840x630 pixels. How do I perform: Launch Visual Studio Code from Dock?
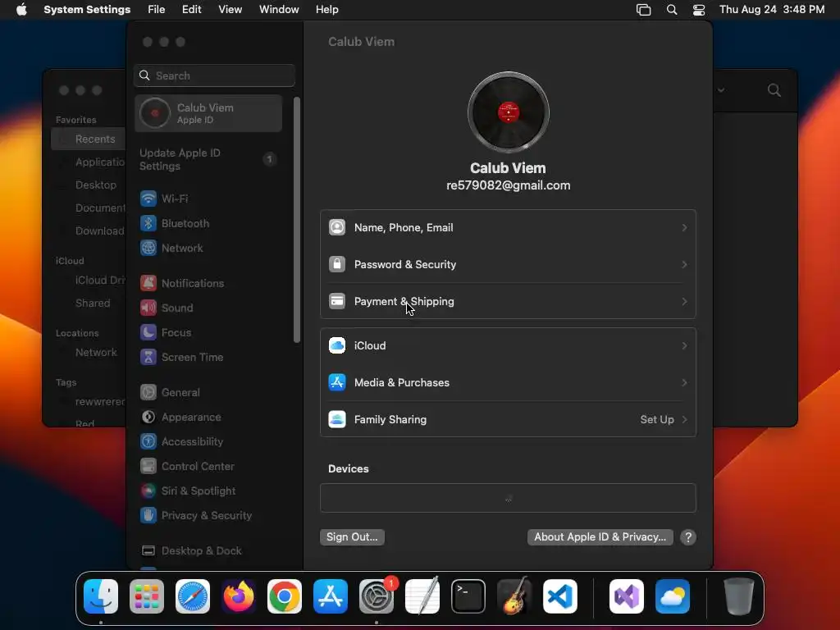click(559, 596)
